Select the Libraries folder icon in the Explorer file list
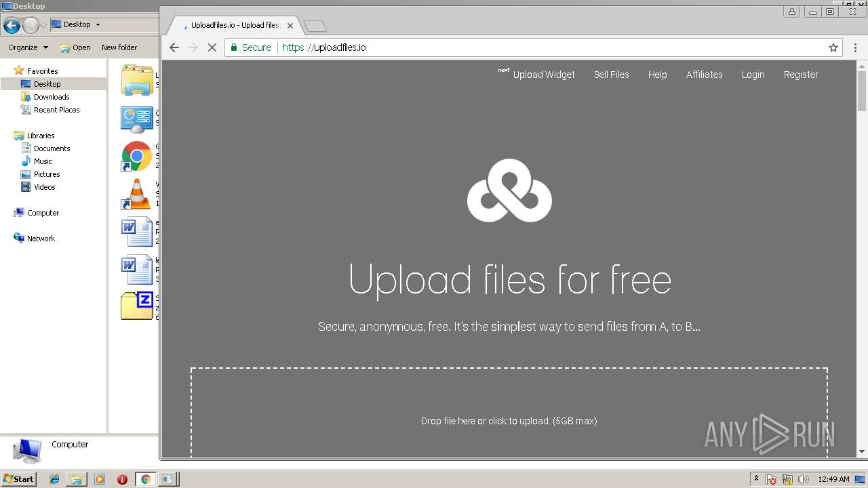This screenshot has height=488, width=868. click(136, 81)
